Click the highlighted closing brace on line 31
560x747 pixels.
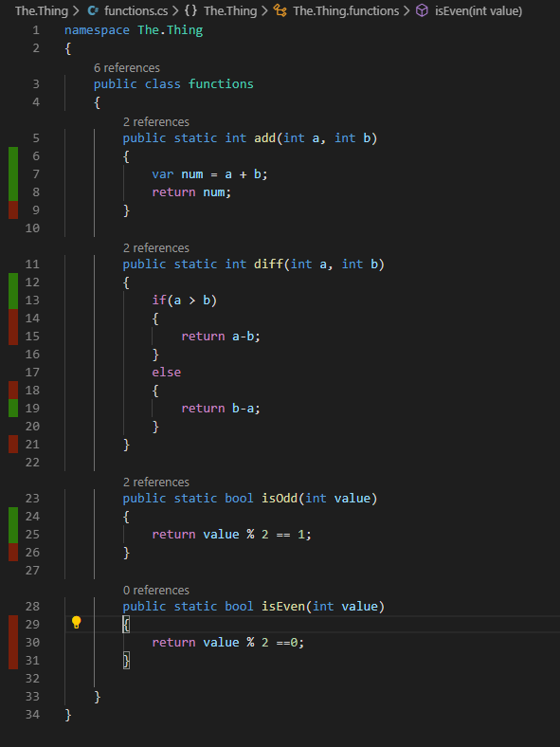coord(126,661)
